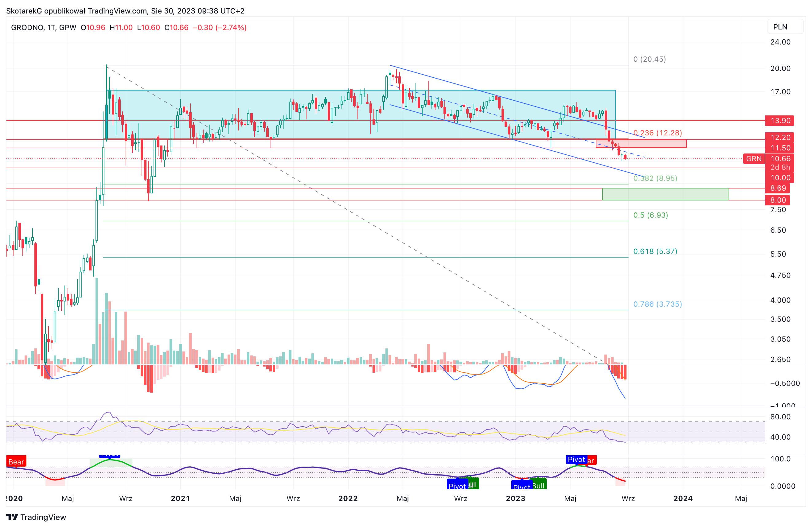
Task: Click the 2023 label on time axis
Action: coord(516,498)
